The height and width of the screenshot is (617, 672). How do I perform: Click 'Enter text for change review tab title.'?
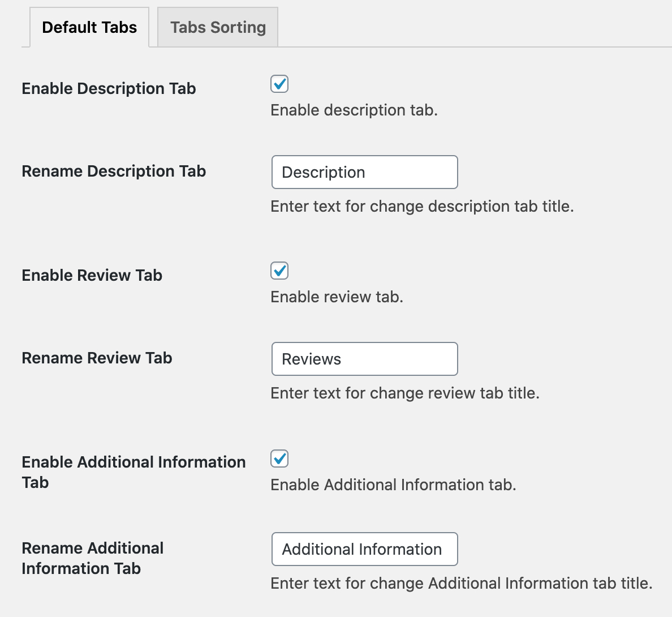405,393
